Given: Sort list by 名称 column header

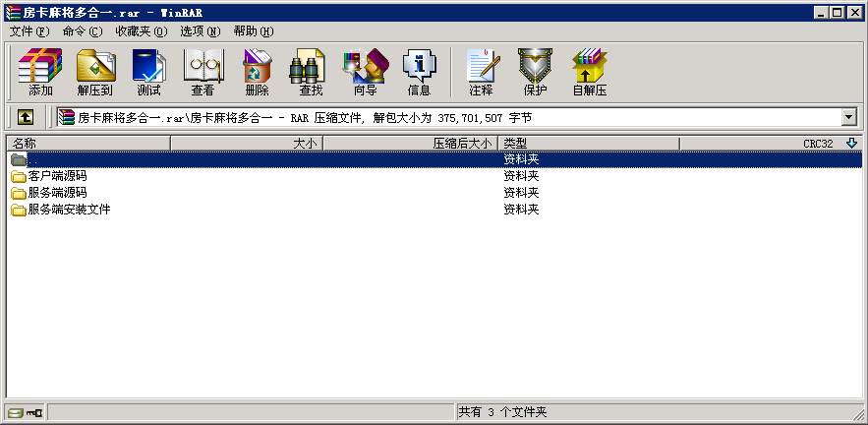Looking at the screenshot, I should click(88, 144).
